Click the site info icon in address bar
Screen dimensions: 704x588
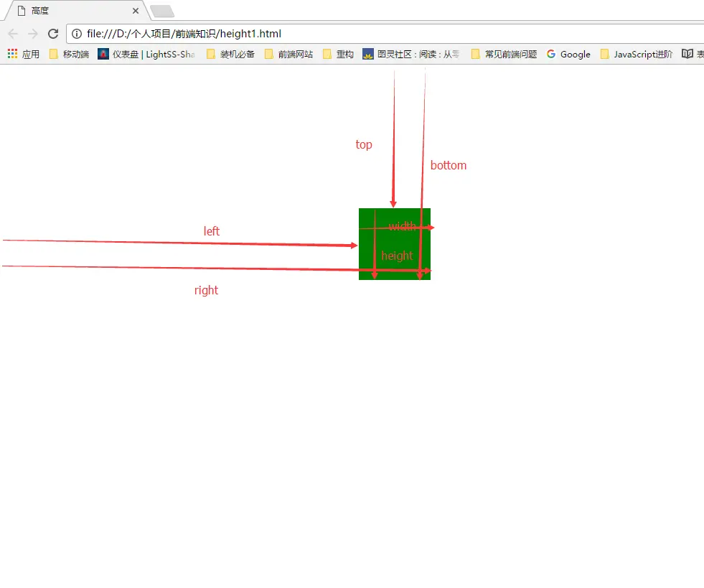[77, 34]
